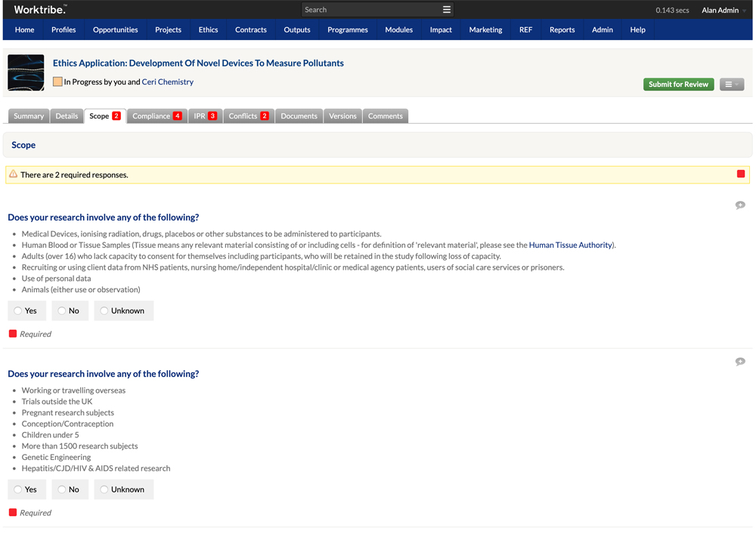The height and width of the screenshot is (534, 756).
Task: Go to Home in the navigation bar
Action: pos(25,30)
